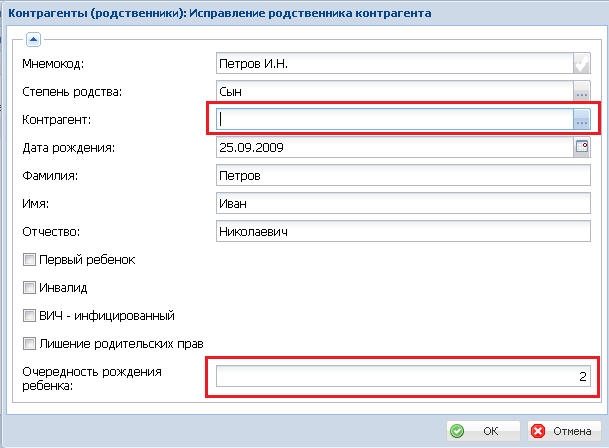This screenshot has width=609, height=448.
Task: Check the ВИЧ - инфицированный option
Action: click(x=29, y=316)
